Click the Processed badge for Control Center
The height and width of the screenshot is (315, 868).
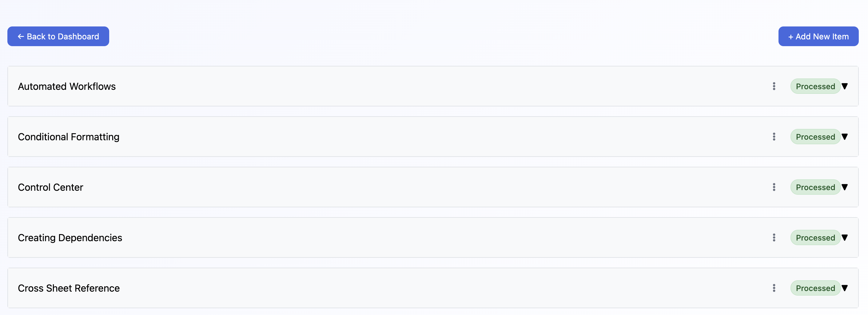click(815, 187)
